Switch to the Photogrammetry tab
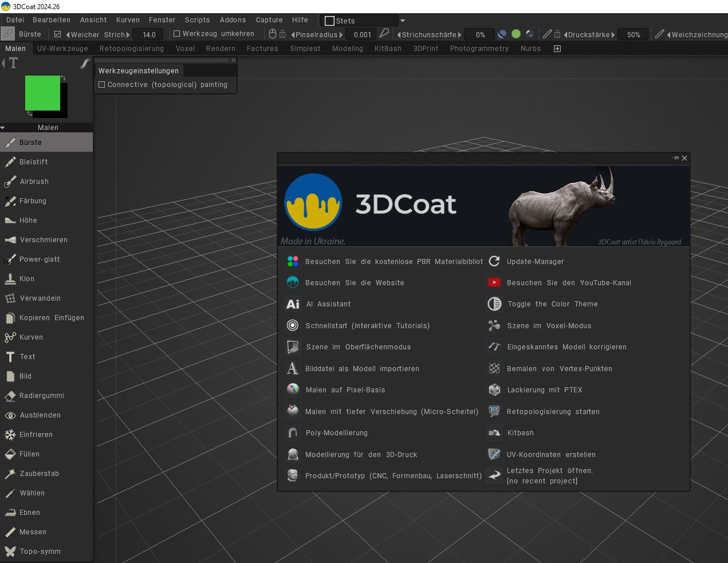Viewport: 728px width, 563px height. pos(479,49)
